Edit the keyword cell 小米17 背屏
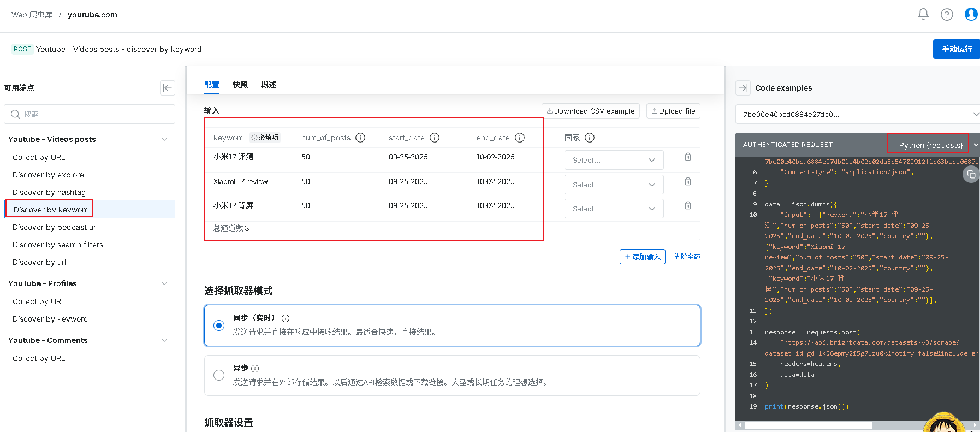This screenshot has height=432, width=980. click(x=233, y=205)
